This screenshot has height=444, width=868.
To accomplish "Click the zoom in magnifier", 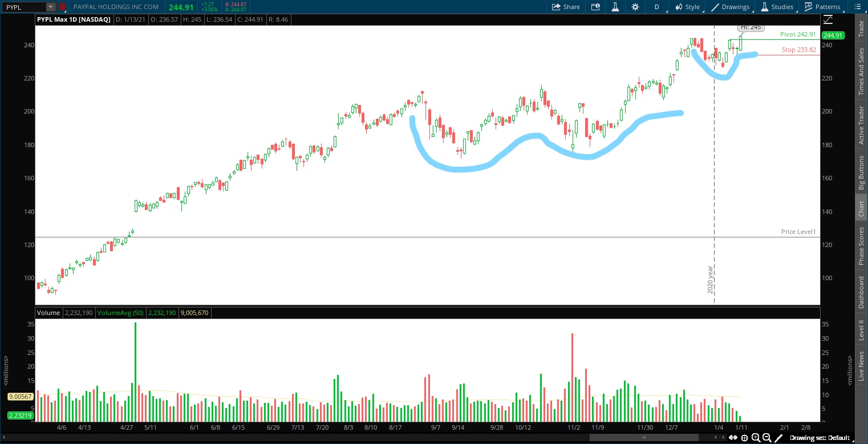I will (x=756, y=438).
